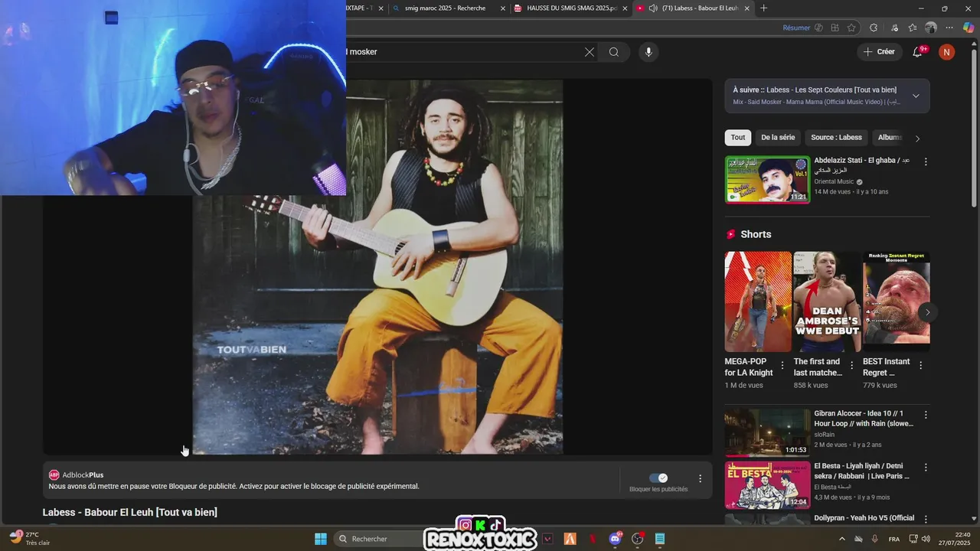Screen dimensions: 980x551
Task: Clear the YouTube search box text
Action: tap(590, 52)
